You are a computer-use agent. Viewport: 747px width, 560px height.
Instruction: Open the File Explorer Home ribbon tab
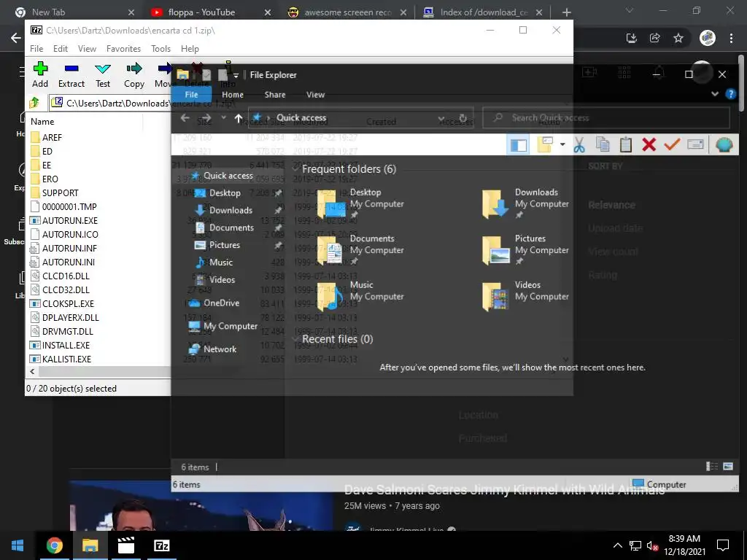pyautogui.click(x=233, y=95)
